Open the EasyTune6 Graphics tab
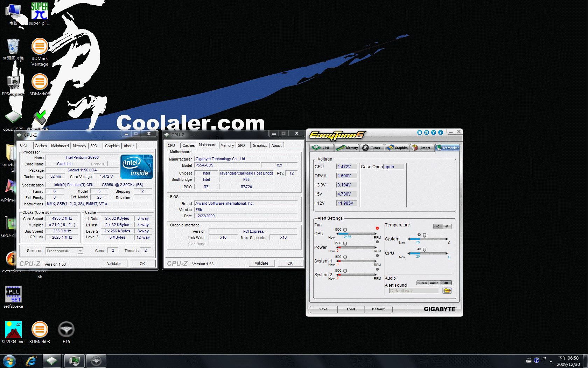Viewport: 588px width, 368px height. pyautogui.click(x=397, y=148)
